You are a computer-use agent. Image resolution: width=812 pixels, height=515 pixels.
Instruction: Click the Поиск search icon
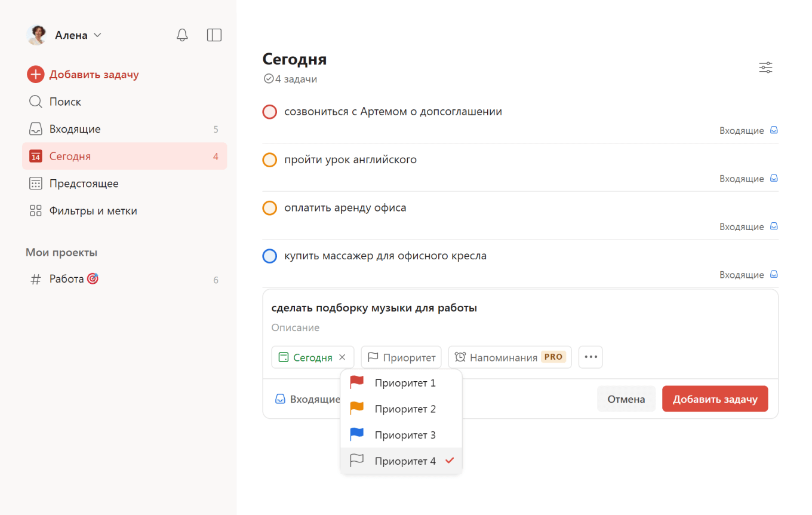[36, 102]
